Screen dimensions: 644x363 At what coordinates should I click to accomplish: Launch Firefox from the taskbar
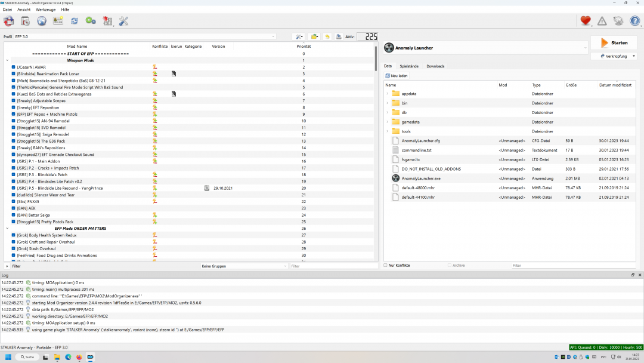click(79, 357)
